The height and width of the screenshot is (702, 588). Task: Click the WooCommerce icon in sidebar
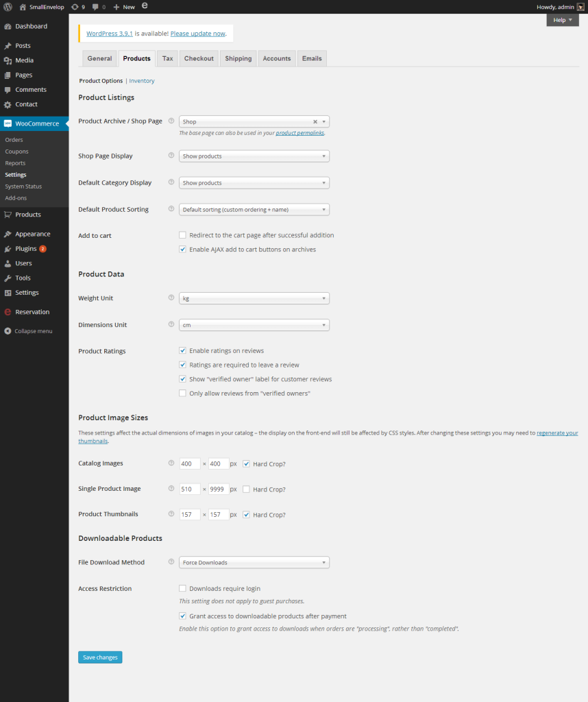click(x=8, y=123)
